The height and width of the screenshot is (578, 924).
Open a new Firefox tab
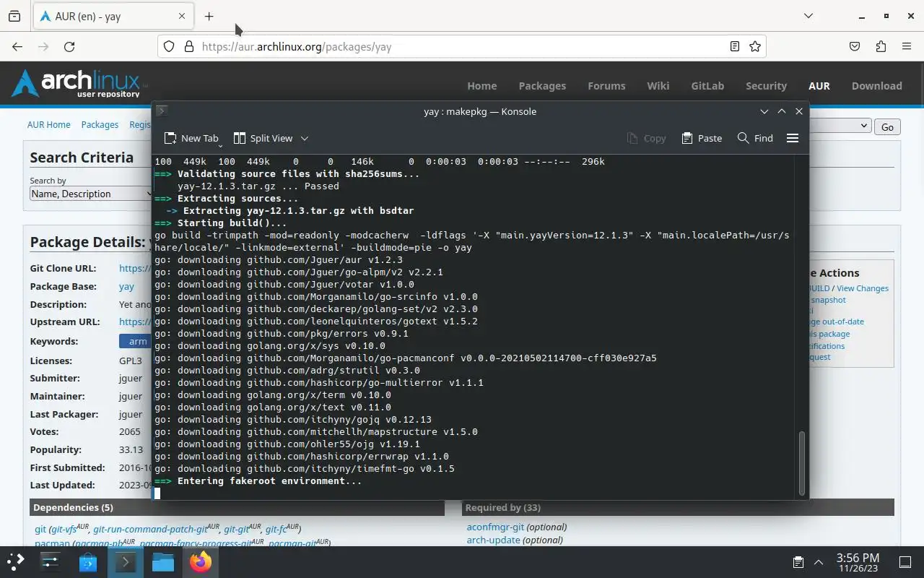point(209,16)
